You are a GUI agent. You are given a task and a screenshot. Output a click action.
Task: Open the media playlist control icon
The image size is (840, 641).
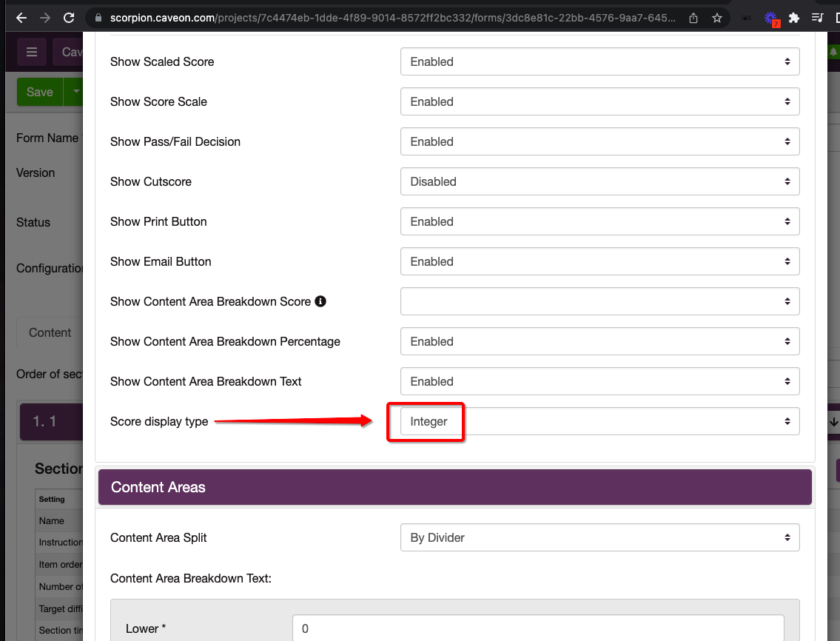coord(817,19)
